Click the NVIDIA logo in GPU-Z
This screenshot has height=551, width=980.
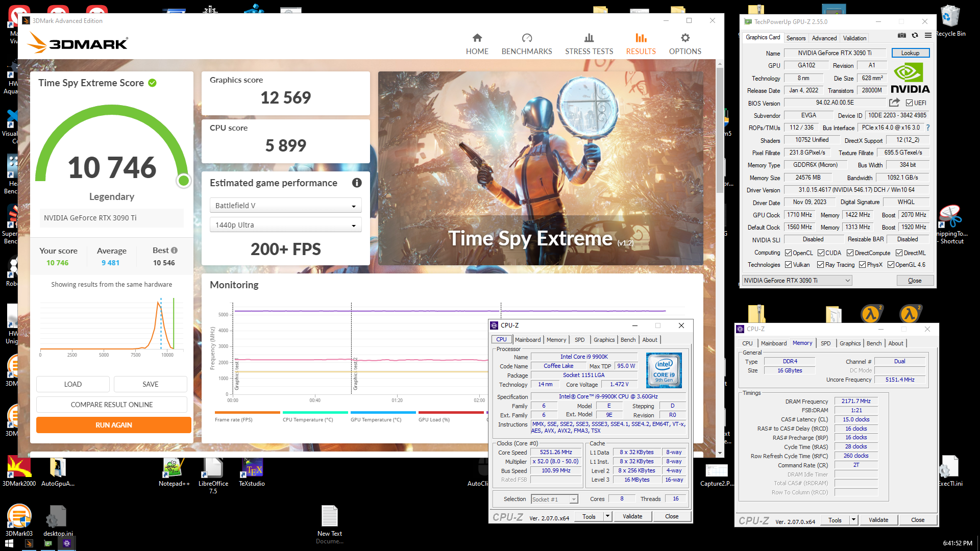tap(911, 78)
